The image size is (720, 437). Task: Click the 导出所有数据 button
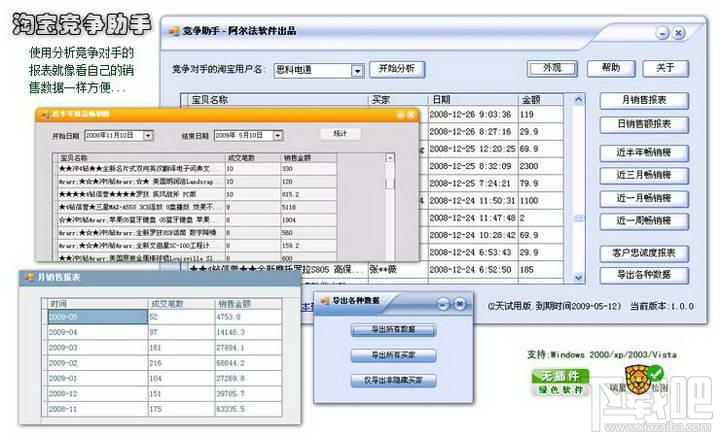[x=393, y=330]
